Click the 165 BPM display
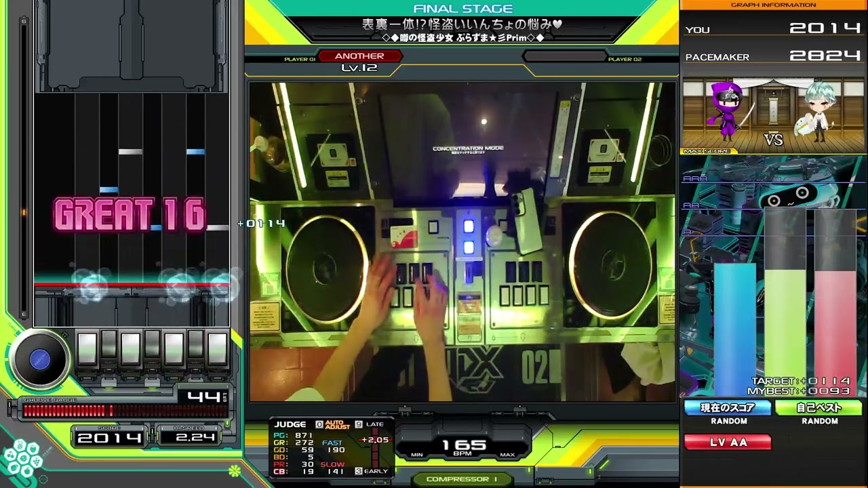 click(x=465, y=445)
